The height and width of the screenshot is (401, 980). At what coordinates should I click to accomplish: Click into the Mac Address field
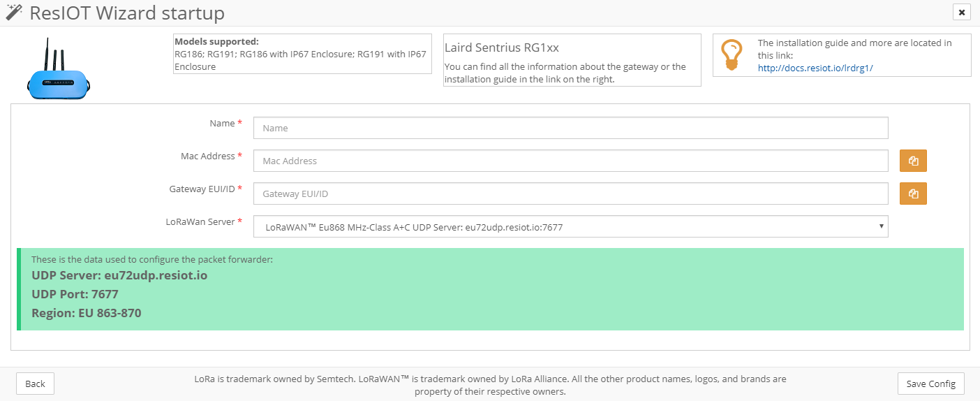click(570, 161)
